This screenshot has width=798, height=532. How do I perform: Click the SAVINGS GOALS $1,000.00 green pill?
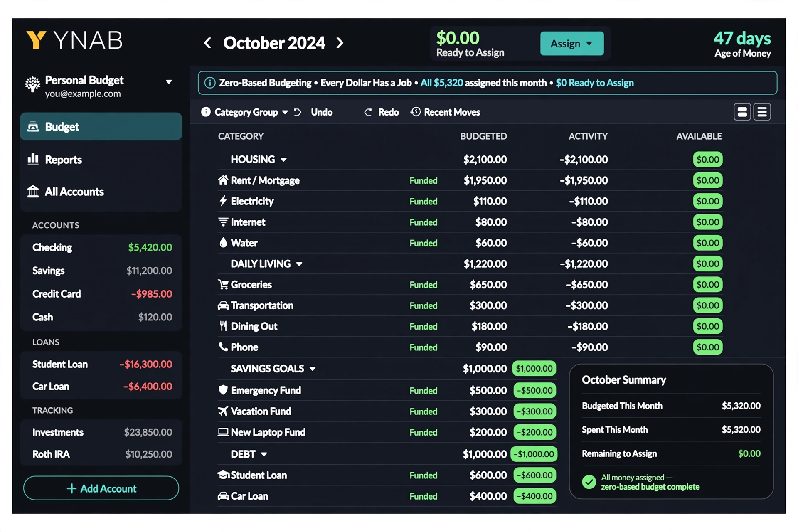point(534,369)
